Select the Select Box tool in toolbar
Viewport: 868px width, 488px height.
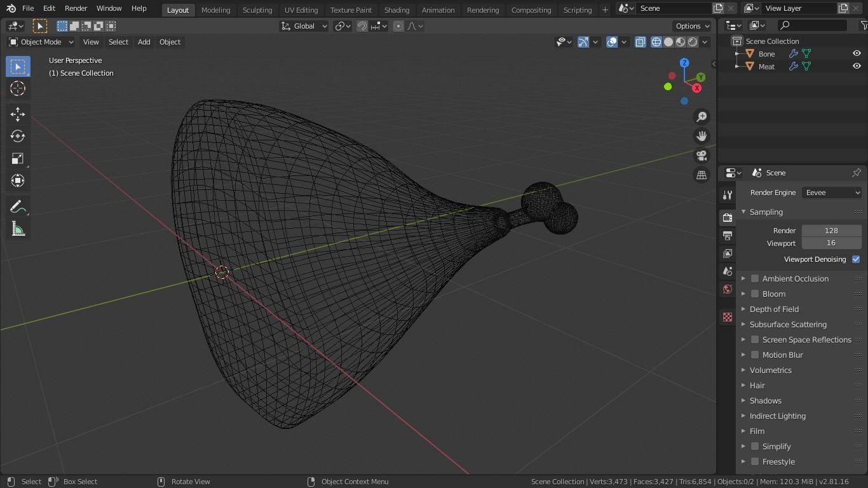point(18,67)
